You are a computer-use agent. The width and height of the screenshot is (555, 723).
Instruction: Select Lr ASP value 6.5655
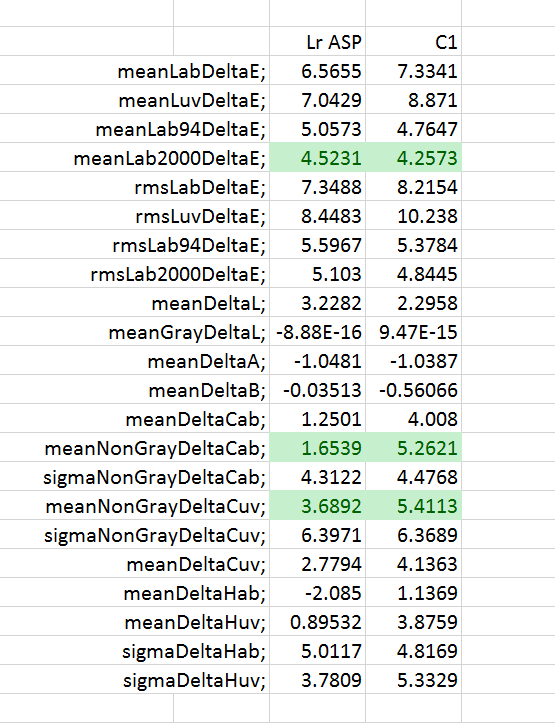tap(318, 71)
